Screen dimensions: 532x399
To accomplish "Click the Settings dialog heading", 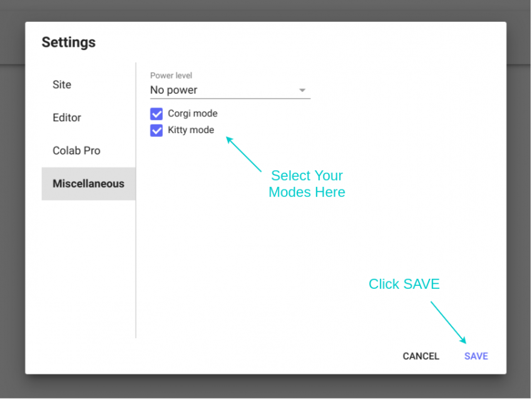I will click(x=68, y=42).
